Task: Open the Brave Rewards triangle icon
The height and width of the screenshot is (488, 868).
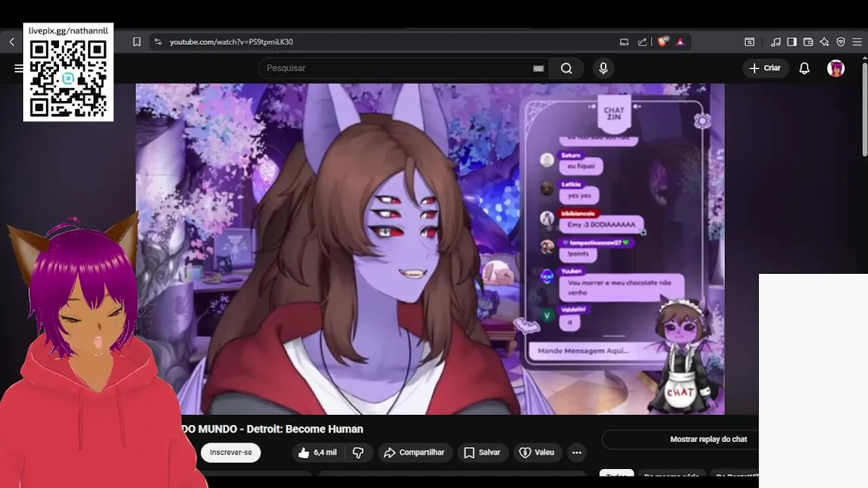Action: click(680, 42)
